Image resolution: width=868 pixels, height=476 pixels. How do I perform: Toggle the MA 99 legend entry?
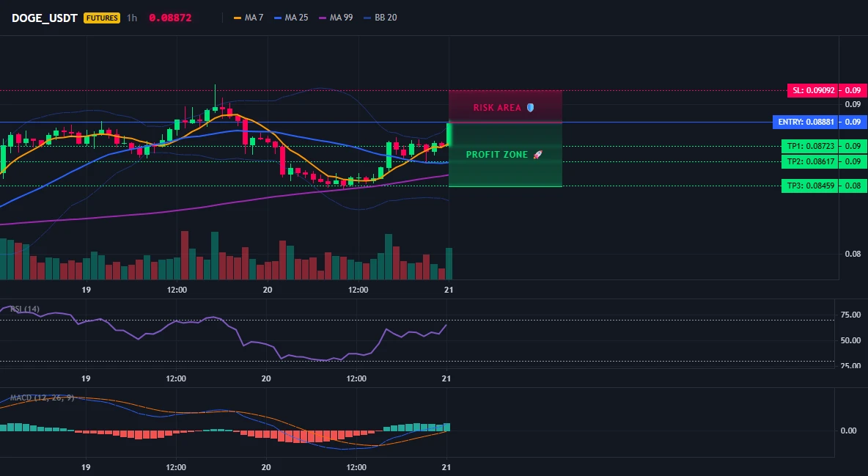tap(336, 18)
